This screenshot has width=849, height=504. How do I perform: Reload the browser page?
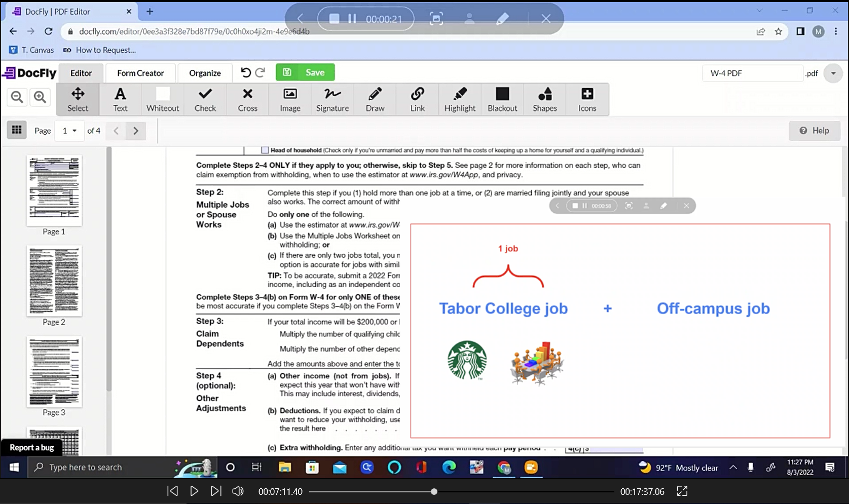[x=49, y=31]
